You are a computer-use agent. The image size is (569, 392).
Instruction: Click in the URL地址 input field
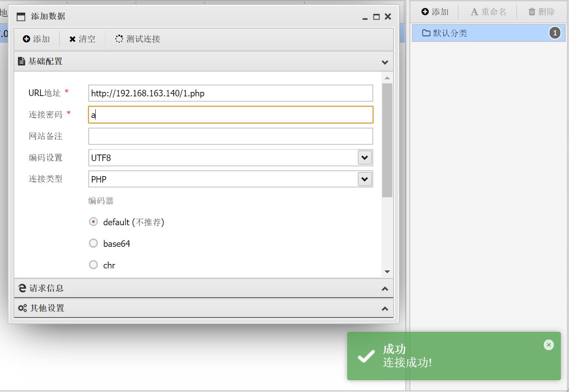click(x=231, y=93)
